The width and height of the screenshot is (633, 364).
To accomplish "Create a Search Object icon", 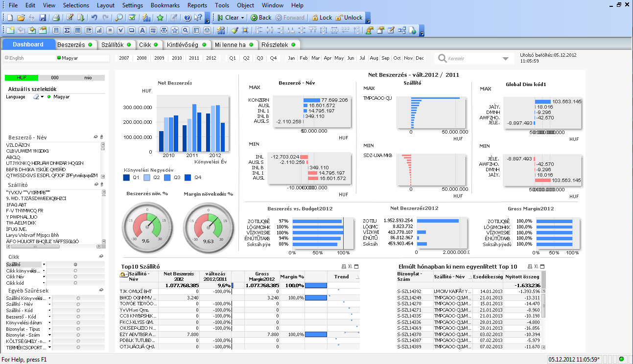I will point(186,30).
